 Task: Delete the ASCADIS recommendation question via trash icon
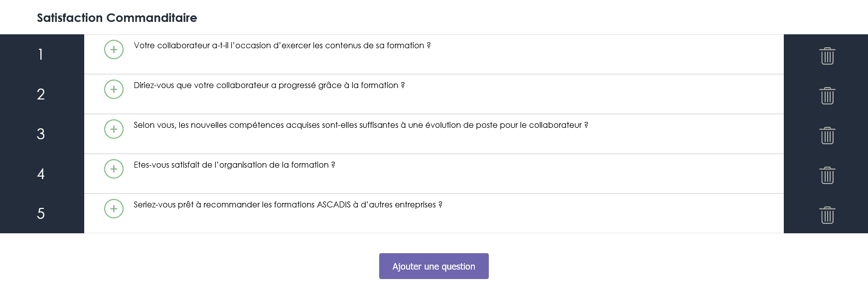827,216
